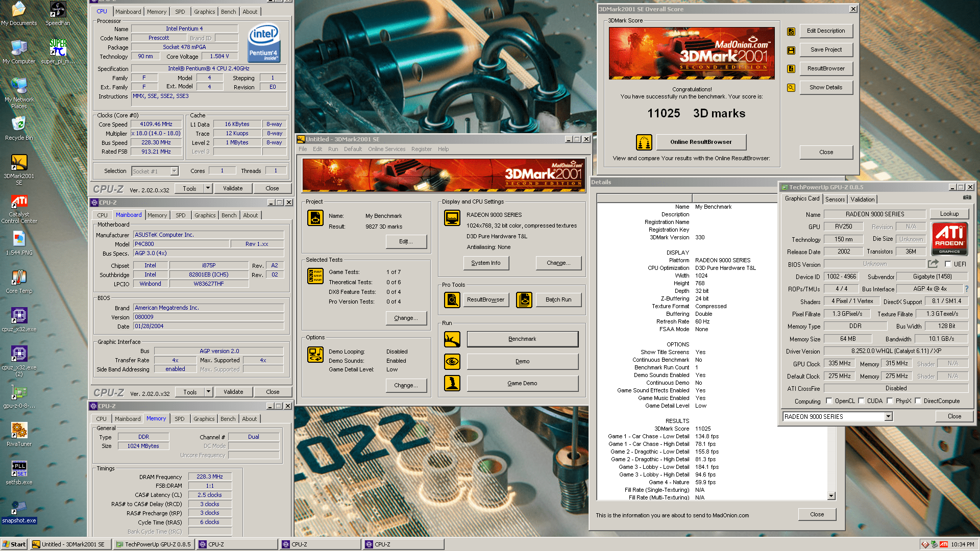Viewport: 980px width, 551px height.
Task: Open the SpeedFan desktop shortcut
Action: coord(58,13)
